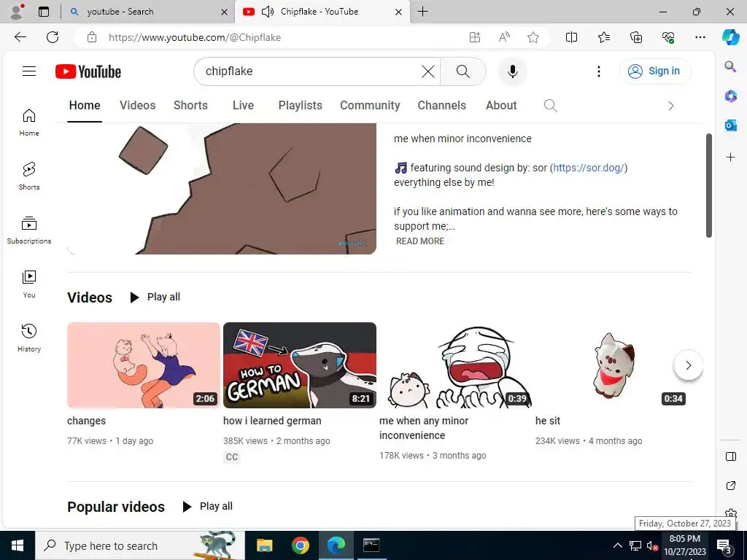Open Shorts in the YouTube sidebar
Viewport: 747px width, 560px height.
click(29, 176)
